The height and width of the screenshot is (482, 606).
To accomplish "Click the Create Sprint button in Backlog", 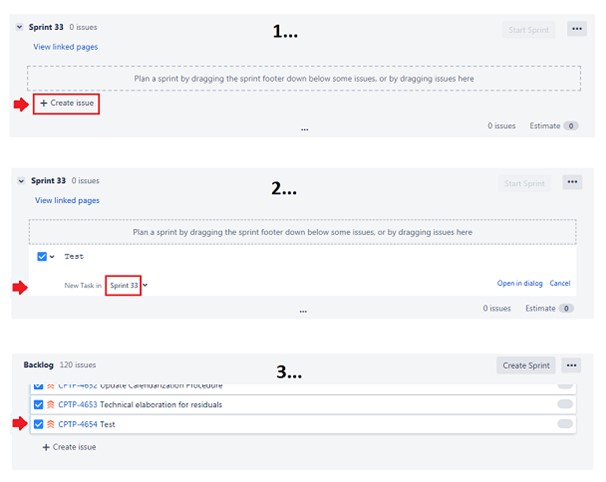I will click(526, 365).
